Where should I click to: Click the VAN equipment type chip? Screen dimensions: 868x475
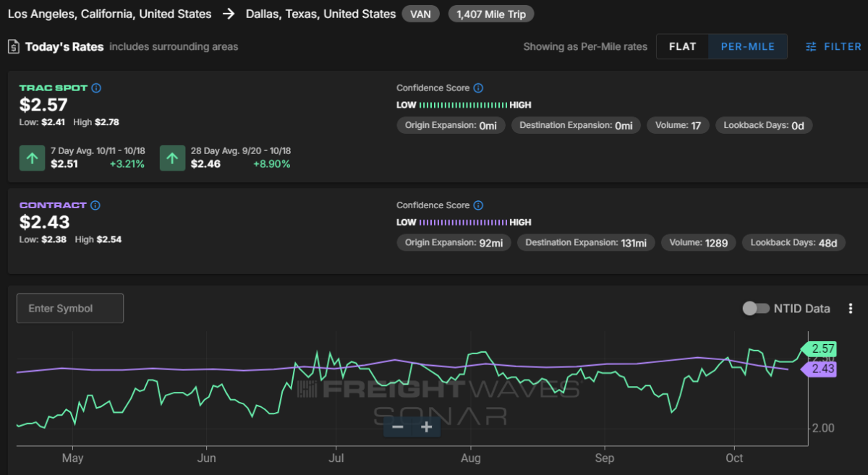420,14
